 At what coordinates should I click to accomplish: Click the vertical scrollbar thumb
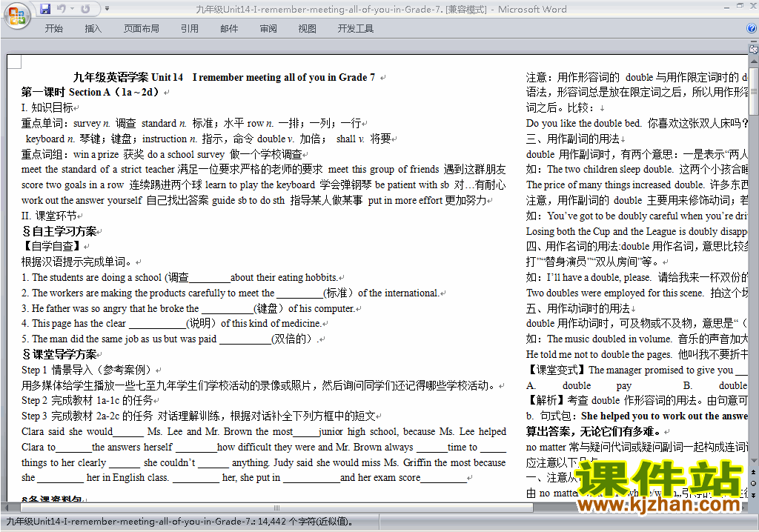754,90
